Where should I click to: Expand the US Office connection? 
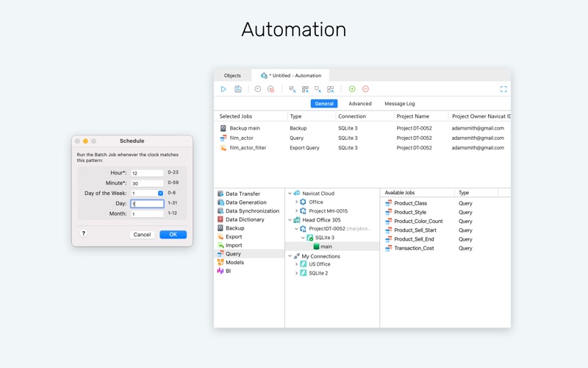point(296,264)
